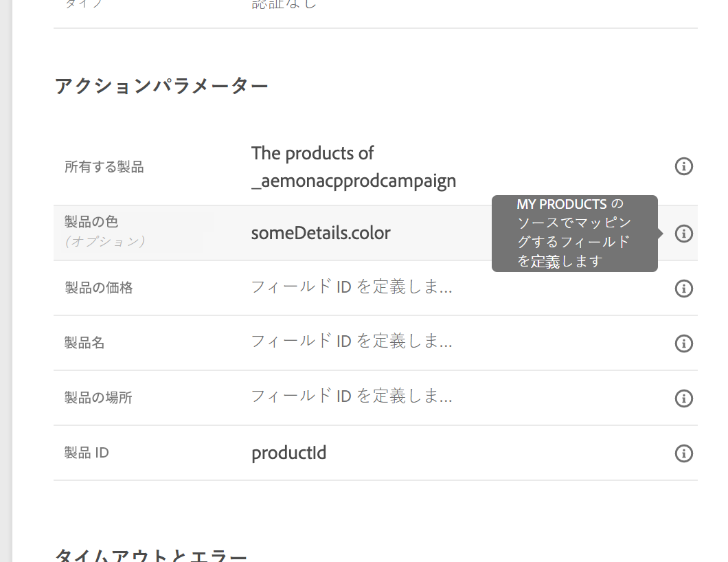This screenshot has width=728, height=562.
Task: Edit the someDetails.color field value
Action: [321, 234]
